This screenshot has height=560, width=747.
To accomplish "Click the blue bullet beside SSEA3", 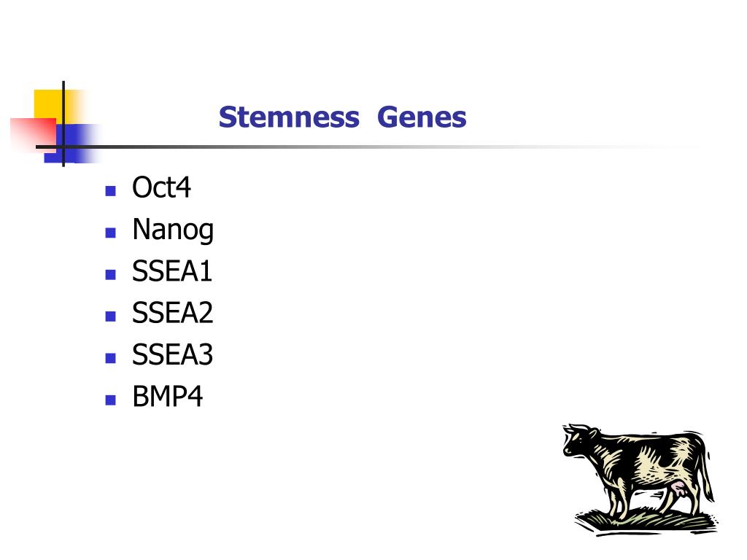I will pos(111,358).
